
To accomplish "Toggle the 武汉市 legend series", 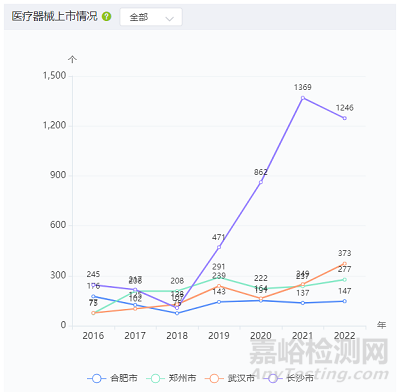I will click(x=230, y=378).
